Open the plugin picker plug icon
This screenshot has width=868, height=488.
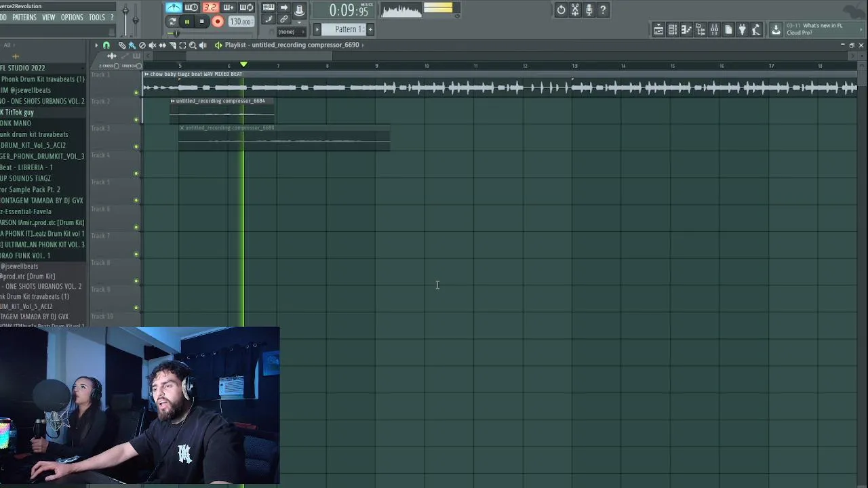pos(742,29)
